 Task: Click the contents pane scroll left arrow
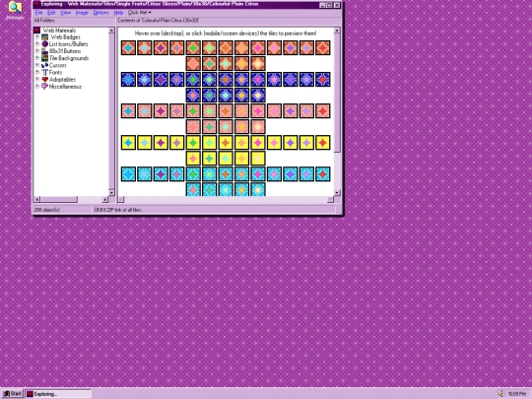click(x=121, y=199)
